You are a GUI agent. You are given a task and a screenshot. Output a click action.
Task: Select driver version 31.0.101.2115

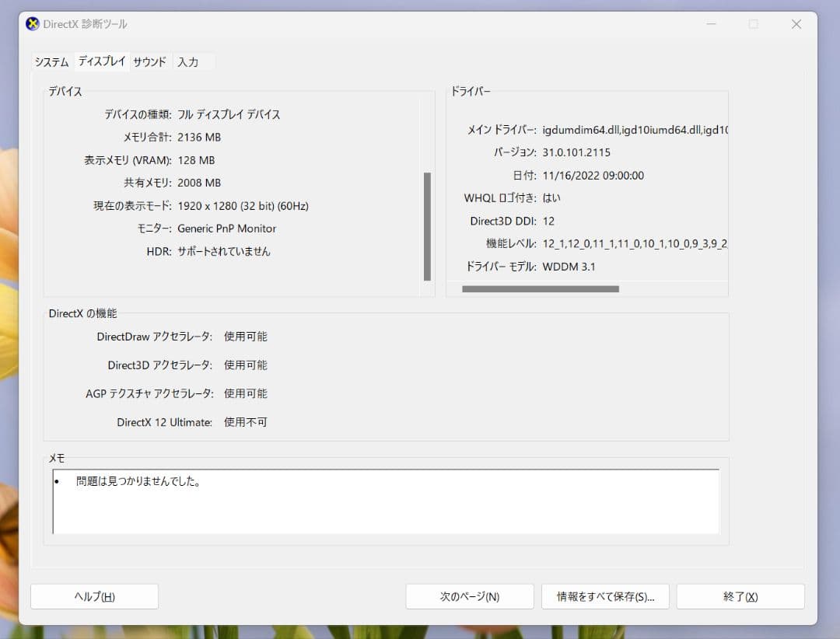pyautogui.click(x=576, y=152)
